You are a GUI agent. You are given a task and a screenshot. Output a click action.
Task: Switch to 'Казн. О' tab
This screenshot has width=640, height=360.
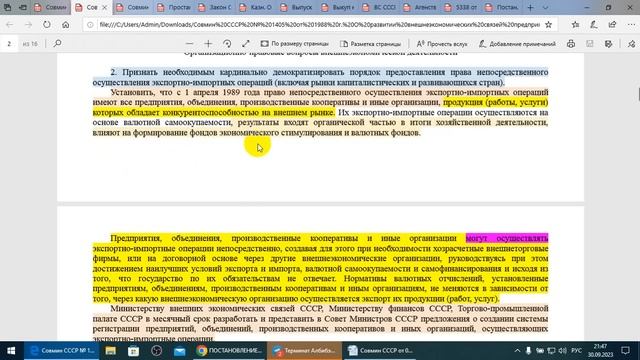pos(256,7)
